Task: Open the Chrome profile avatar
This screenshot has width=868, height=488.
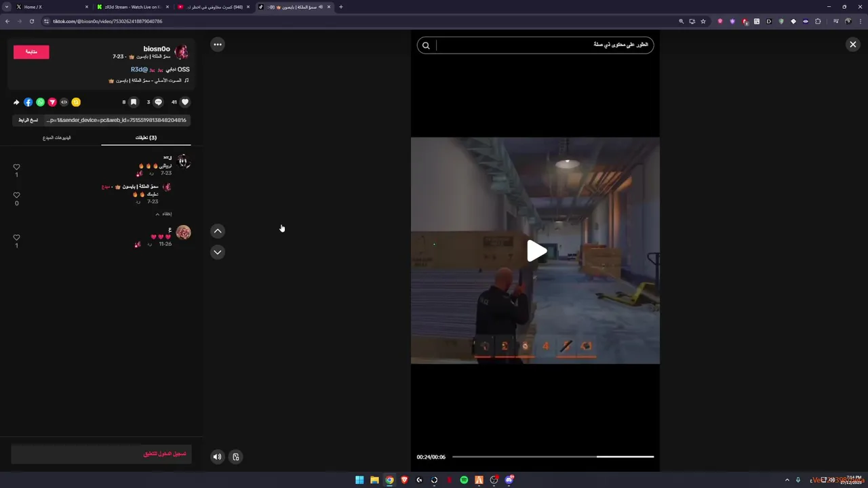Action: coord(848,21)
